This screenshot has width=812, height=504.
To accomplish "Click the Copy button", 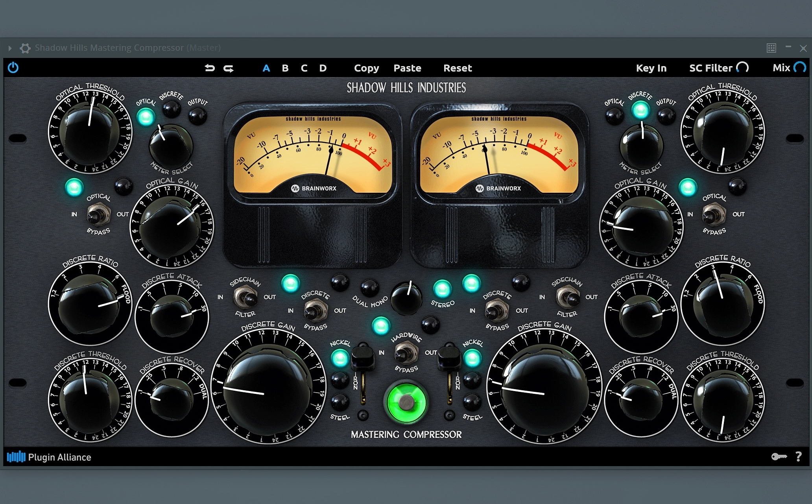I will point(366,68).
